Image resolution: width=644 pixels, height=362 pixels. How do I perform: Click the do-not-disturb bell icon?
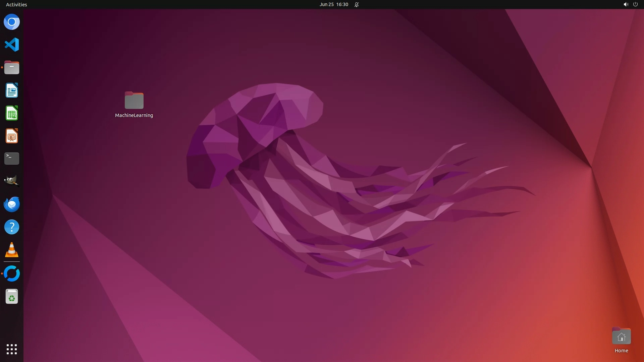(x=357, y=4)
